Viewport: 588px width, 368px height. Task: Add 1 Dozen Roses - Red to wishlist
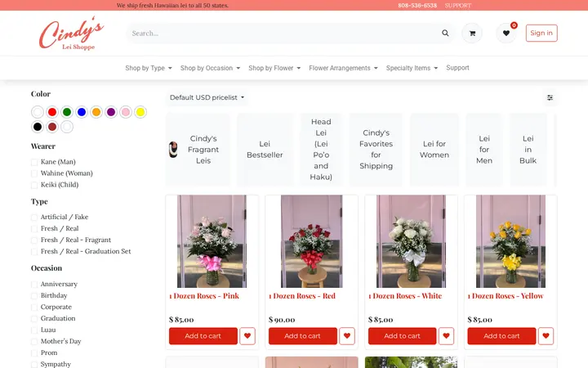pyautogui.click(x=347, y=336)
